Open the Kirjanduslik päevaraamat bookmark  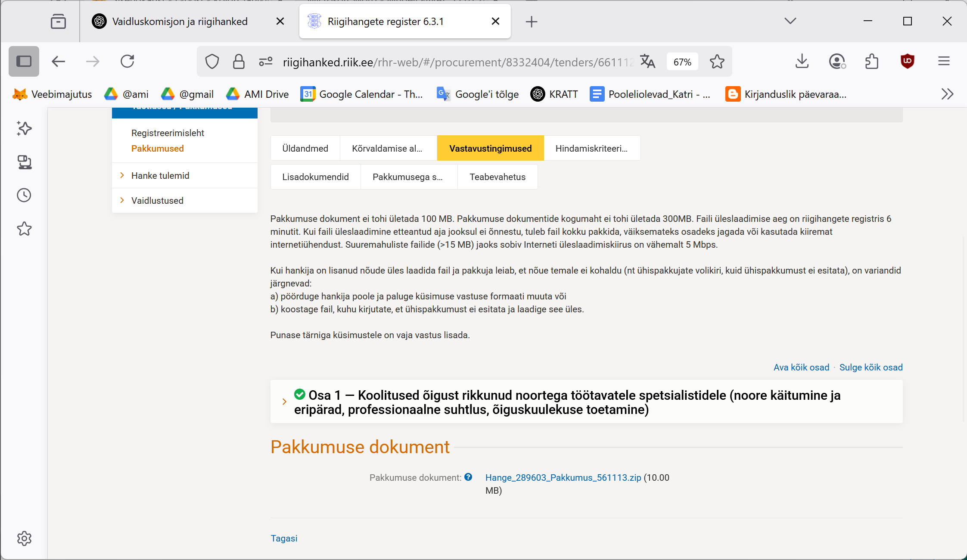[786, 94]
